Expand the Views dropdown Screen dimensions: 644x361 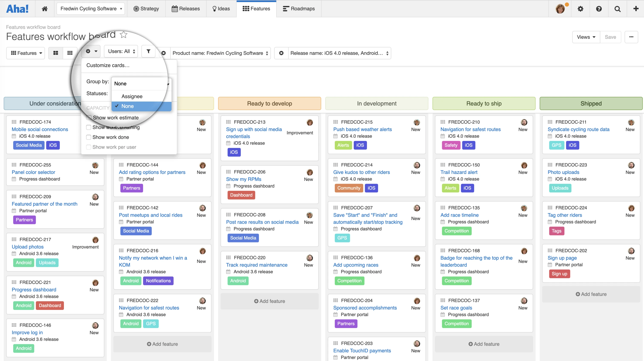click(x=586, y=37)
